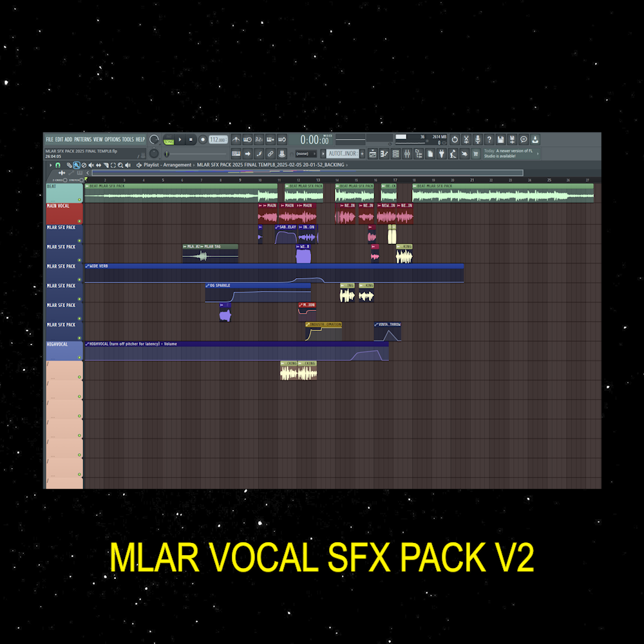Toggle the metronome icon
The width and height of the screenshot is (644, 644).
[x=236, y=140]
